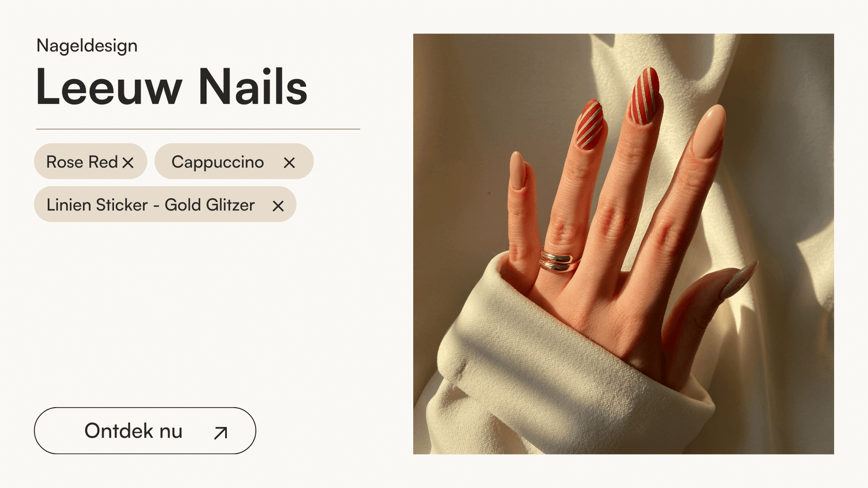Click the arrow icon in Ontdek nu
The image size is (868, 488).
pos(220,432)
